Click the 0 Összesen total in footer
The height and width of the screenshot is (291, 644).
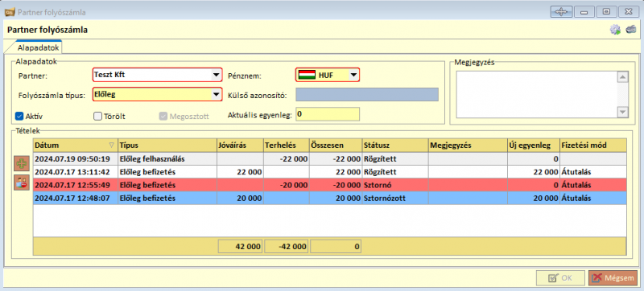pyautogui.click(x=336, y=247)
